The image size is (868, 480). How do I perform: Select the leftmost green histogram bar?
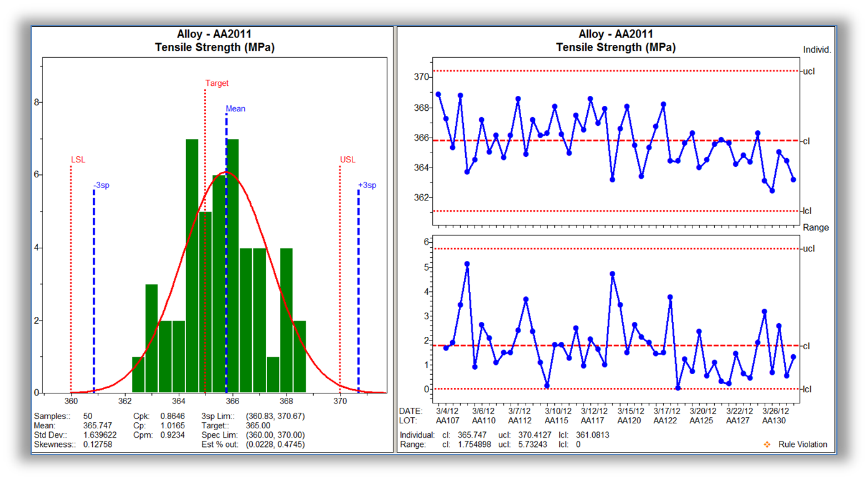pos(138,375)
